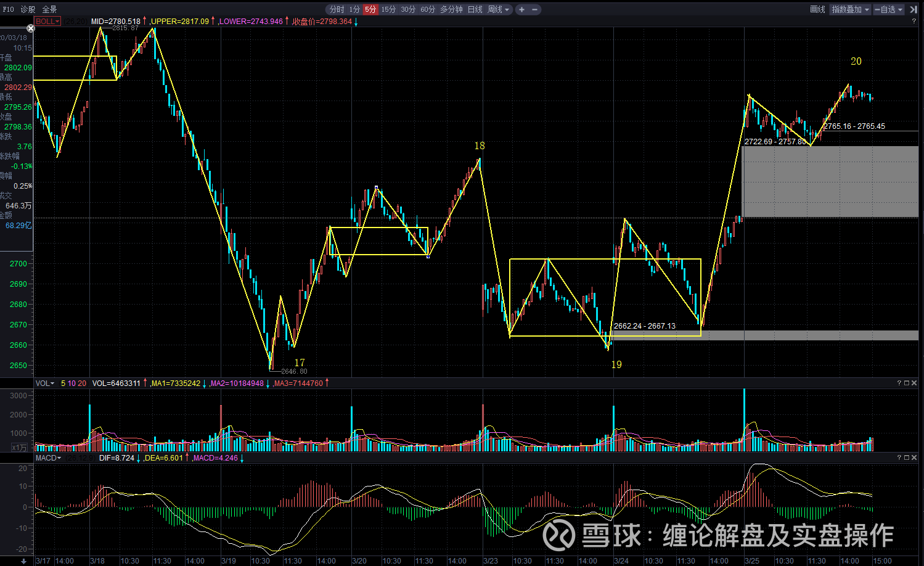Viewport: 924px width, 566px height.
Task: Open 诊股 menu
Action: (28, 9)
